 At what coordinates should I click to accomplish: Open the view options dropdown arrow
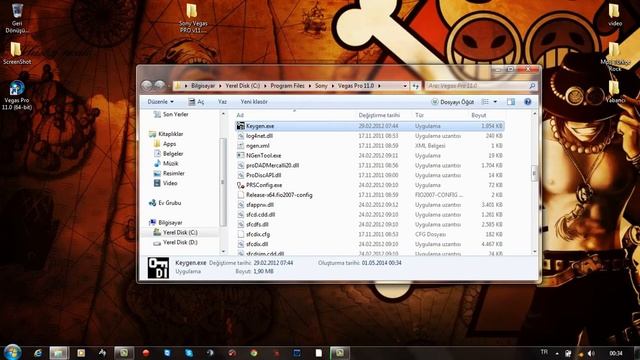click(495, 102)
